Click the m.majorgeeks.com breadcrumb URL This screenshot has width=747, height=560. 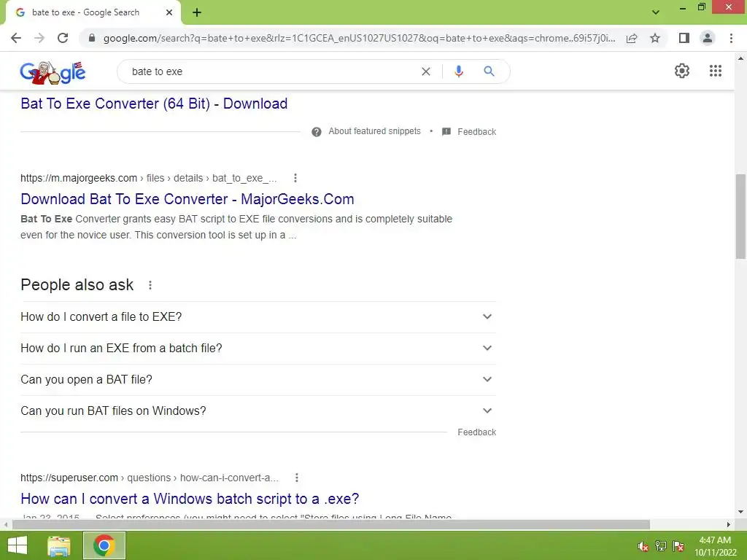click(148, 178)
